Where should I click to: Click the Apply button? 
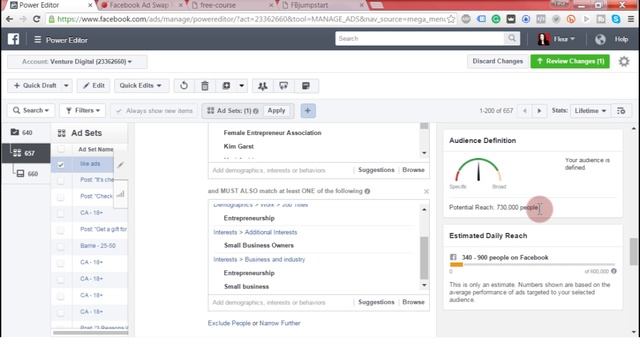[x=276, y=111]
